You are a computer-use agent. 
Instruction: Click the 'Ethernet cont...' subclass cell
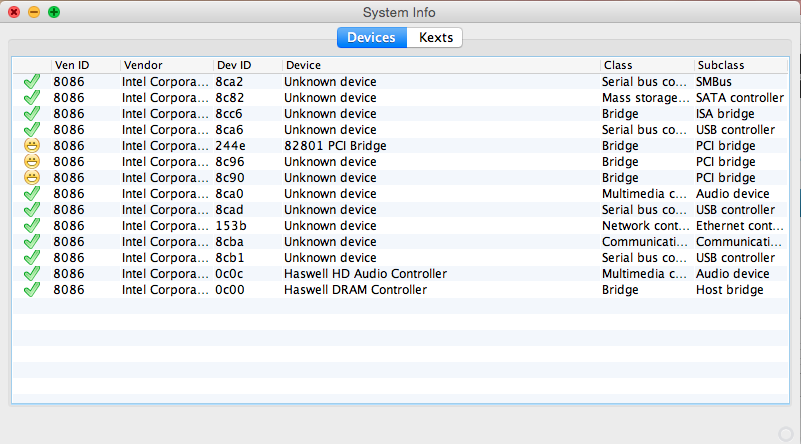pyautogui.click(x=740, y=226)
